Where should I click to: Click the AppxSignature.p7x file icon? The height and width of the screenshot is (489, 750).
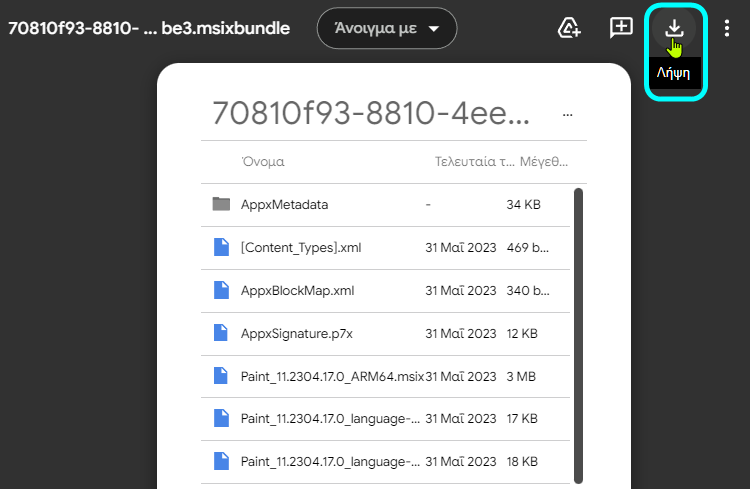point(221,333)
